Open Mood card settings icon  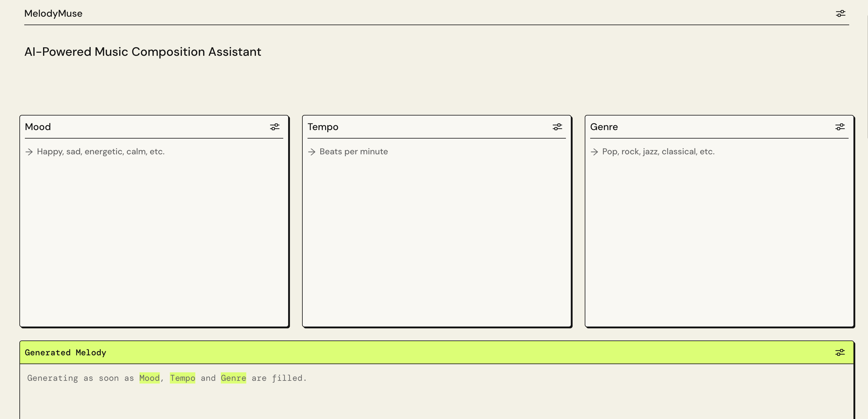pos(274,127)
